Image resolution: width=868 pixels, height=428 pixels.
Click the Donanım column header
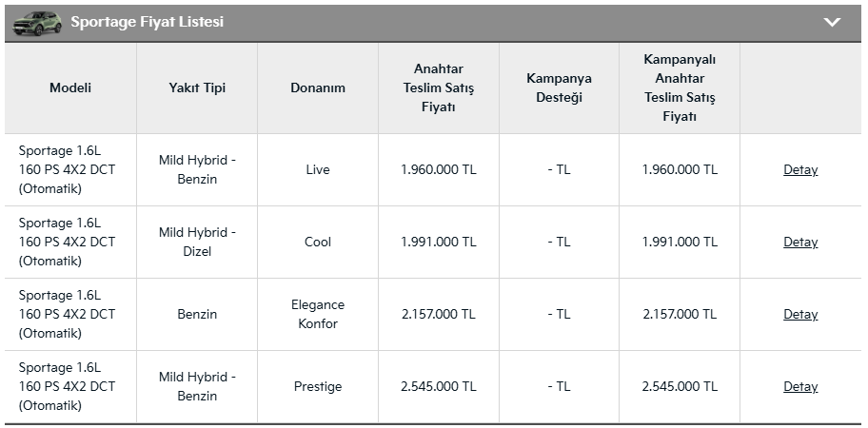[318, 88]
